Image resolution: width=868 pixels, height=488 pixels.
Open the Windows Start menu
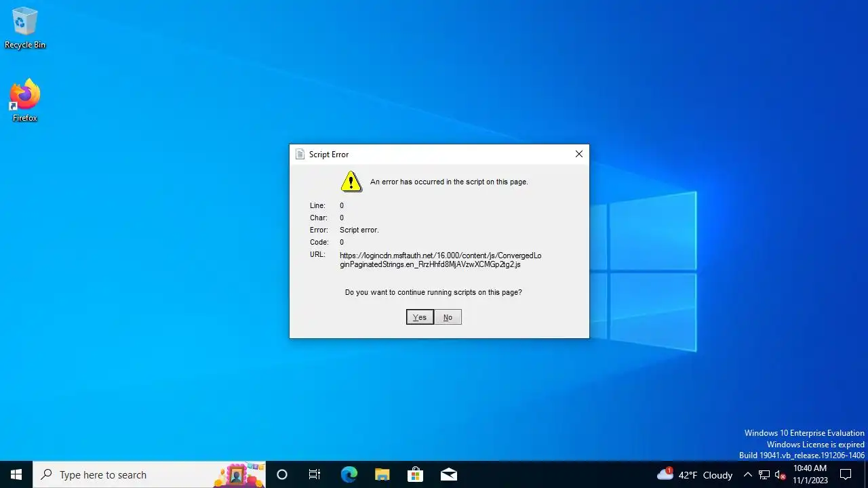[x=16, y=474]
